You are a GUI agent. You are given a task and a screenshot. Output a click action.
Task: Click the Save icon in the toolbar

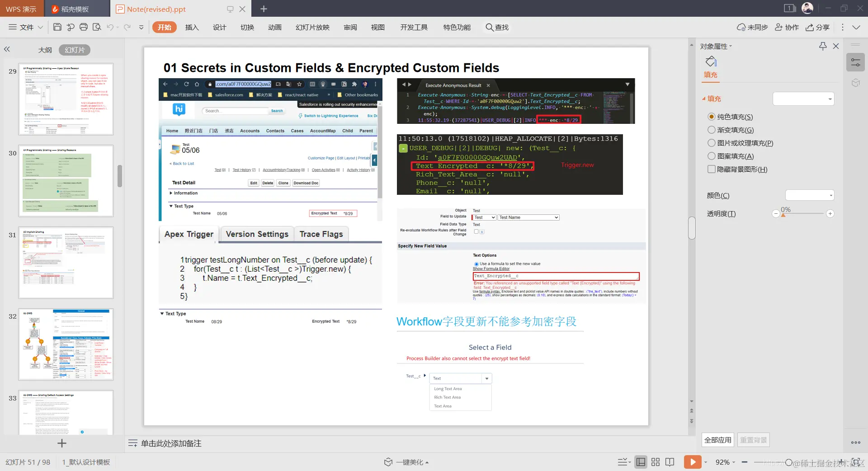(x=57, y=27)
